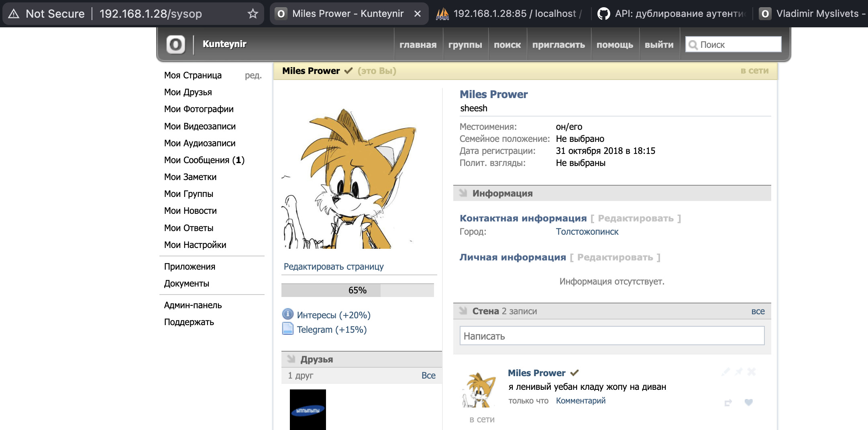Collapse the Информация section
The height and width of the screenshot is (430, 868).
[463, 193]
